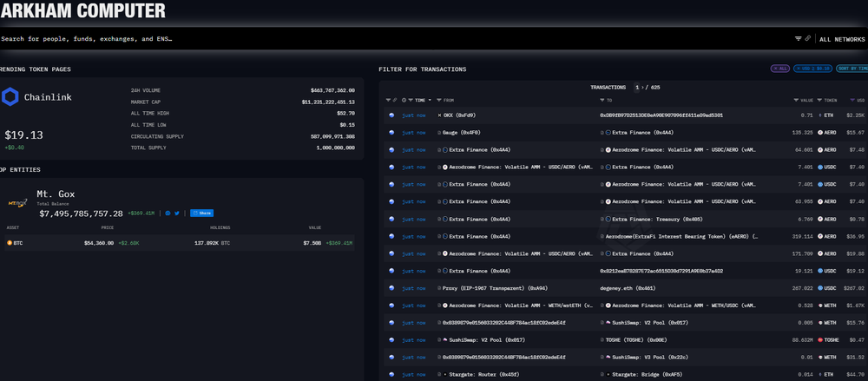The image size is (868, 381).
Task: Open the ALL NETWORKS selector
Action: [x=842, y=39]
